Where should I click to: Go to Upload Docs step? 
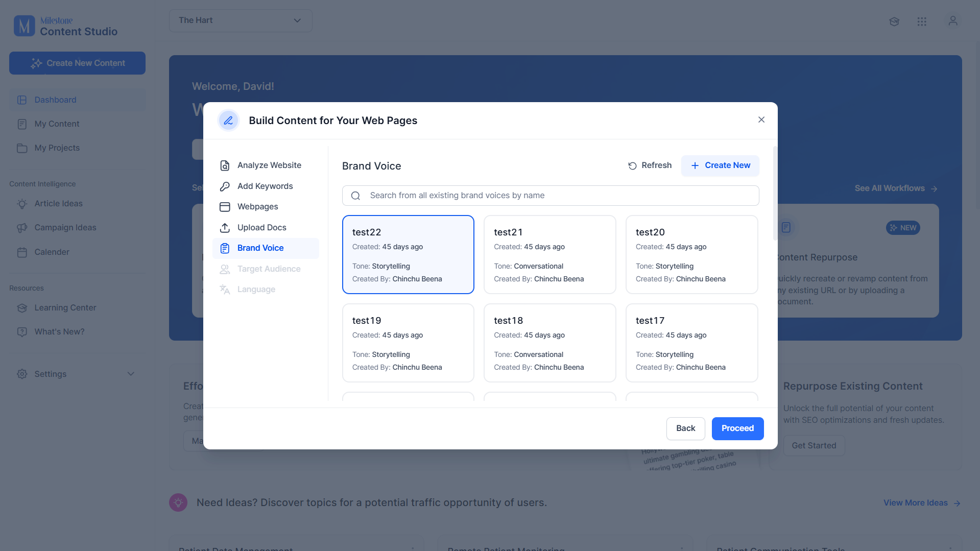pos(266,228)
